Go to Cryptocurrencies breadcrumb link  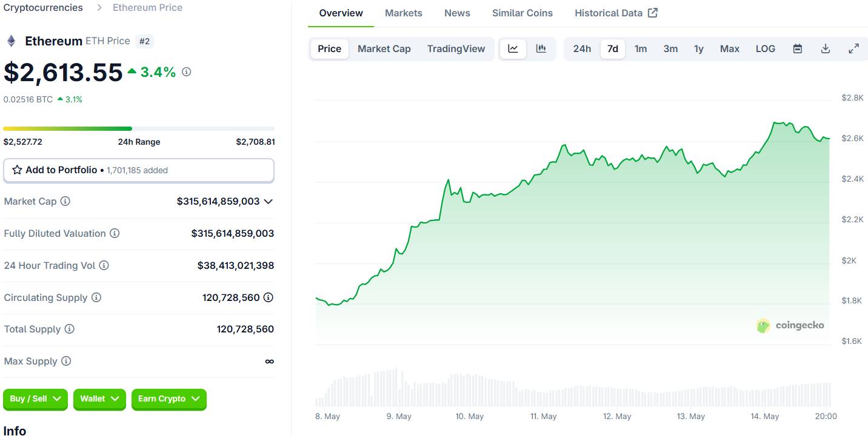tap(43, 7)
